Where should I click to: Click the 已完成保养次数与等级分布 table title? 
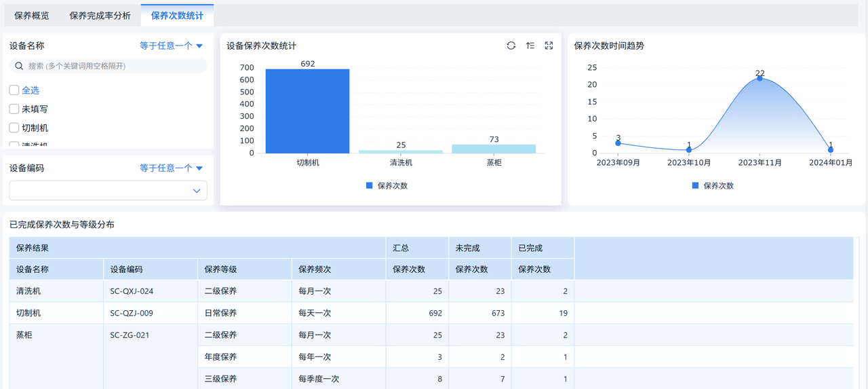tap(62, 224)
